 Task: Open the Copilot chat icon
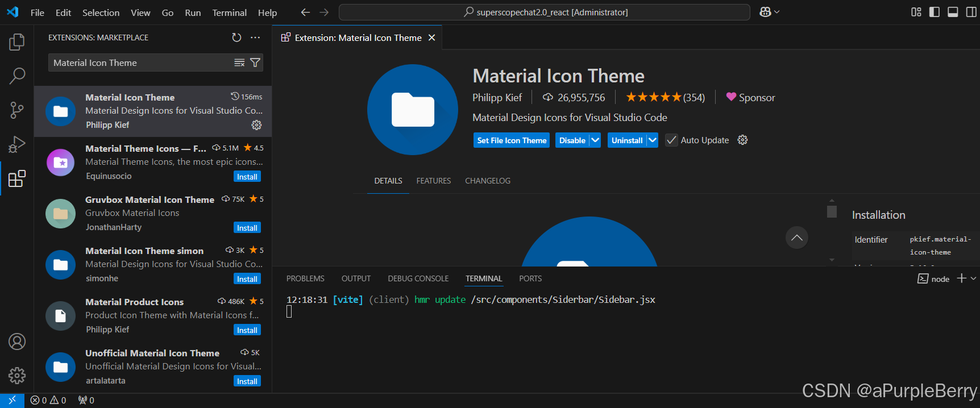coord(765,12)
